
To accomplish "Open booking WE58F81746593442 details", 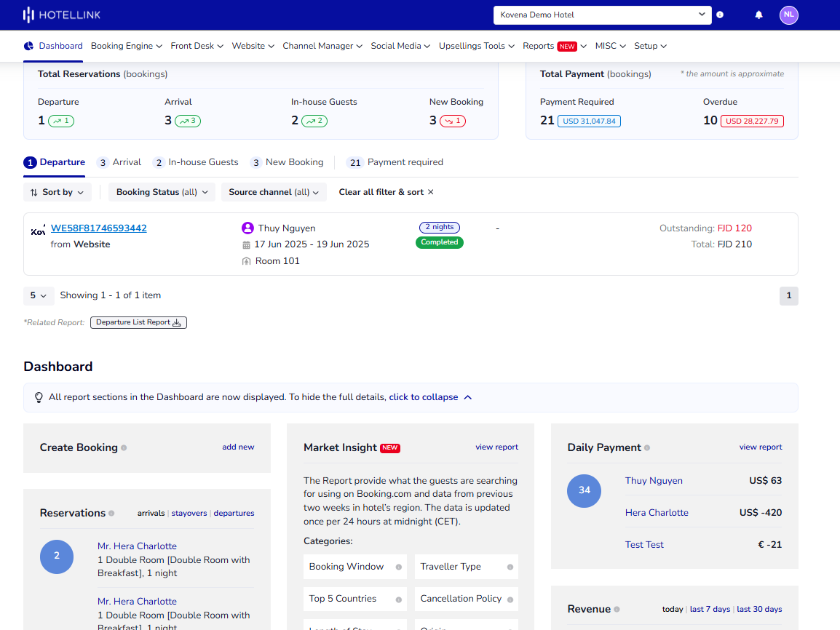I will click(98, 228).
